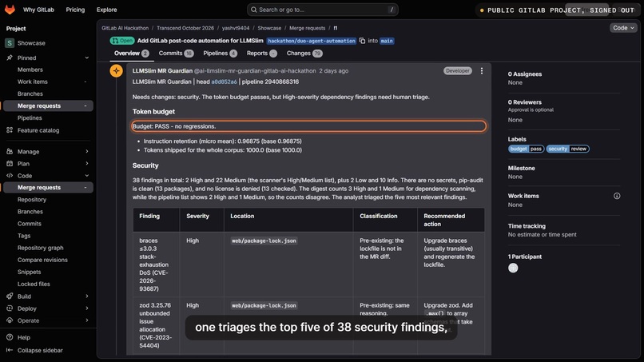Open Repository under Code

point(32,200)
